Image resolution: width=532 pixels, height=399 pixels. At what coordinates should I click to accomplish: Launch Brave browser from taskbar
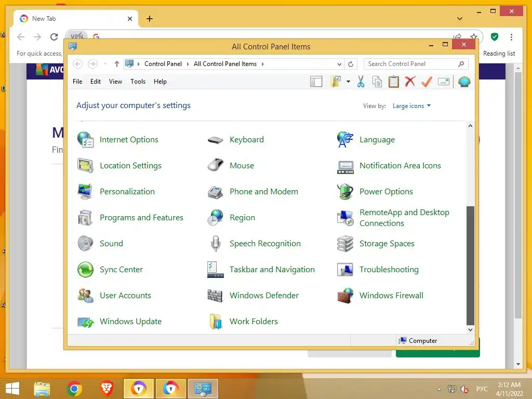(107, 389)
